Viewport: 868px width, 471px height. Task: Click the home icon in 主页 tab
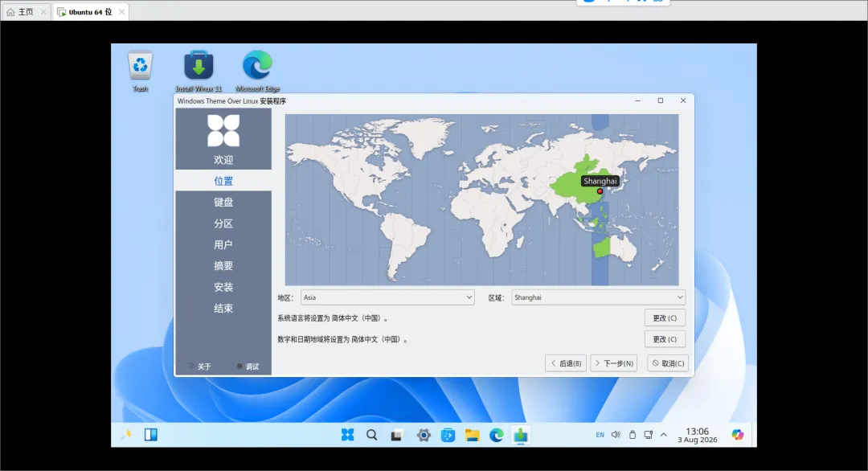click(10, 11)
